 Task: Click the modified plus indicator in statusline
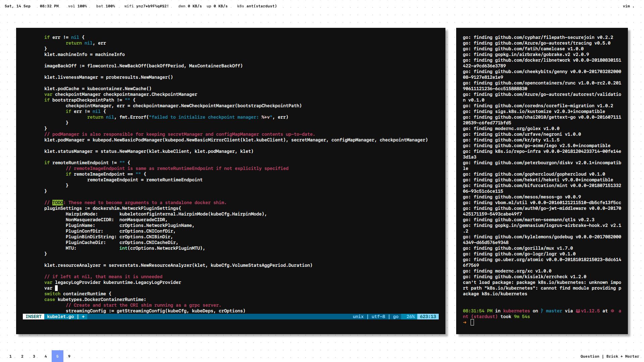[83, 316]
